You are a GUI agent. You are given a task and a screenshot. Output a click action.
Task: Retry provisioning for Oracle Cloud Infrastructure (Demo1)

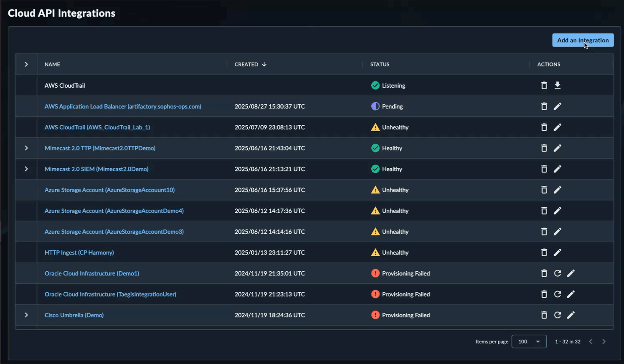click(x=557, y=273)
